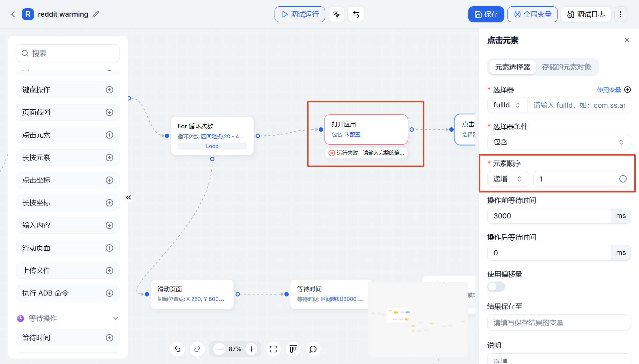This screenshot has width=639, height=364.
Task: Zoom out the canvas with minus button
Action: point(219,349)
